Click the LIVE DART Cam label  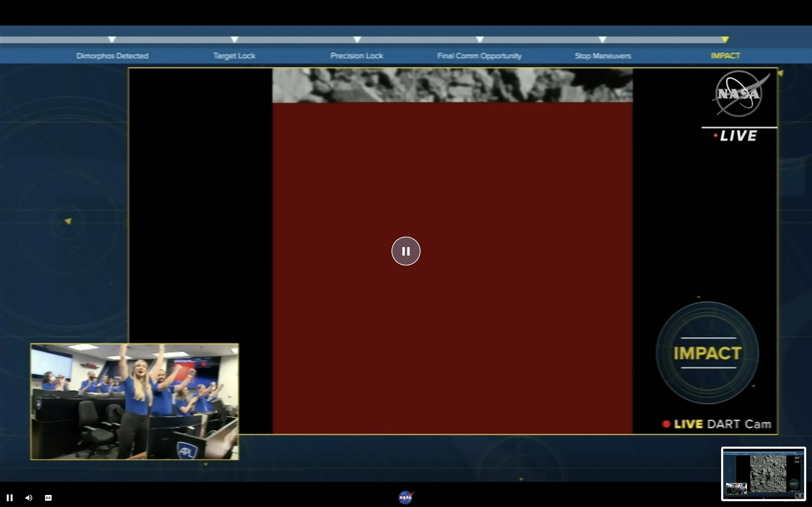pyautogui.click(x=717, y=424)
